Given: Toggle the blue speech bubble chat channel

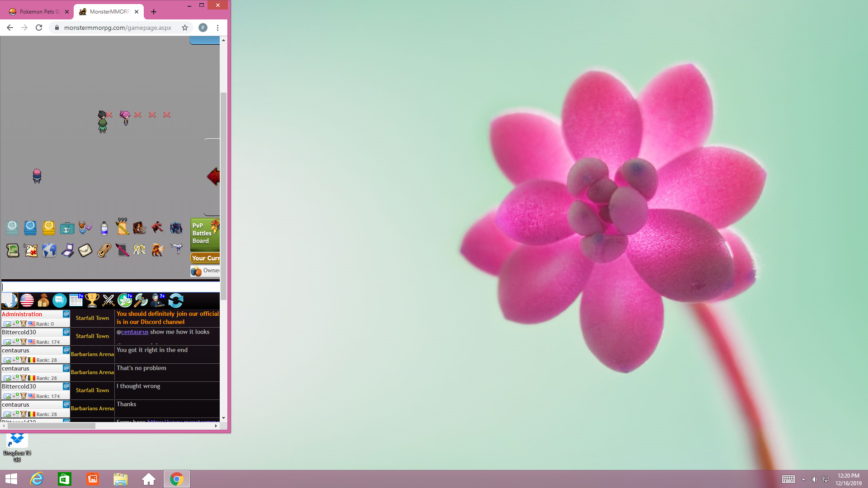Looking at the screenshot, I should (x=59, y=300).
